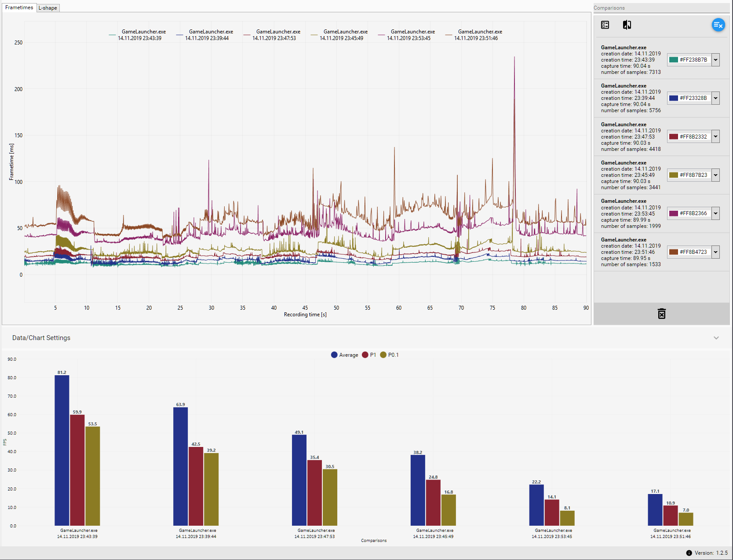733x560 pixels.
Task: Toggle the 23:45:49 line in frametime legend
Action: 339,35
